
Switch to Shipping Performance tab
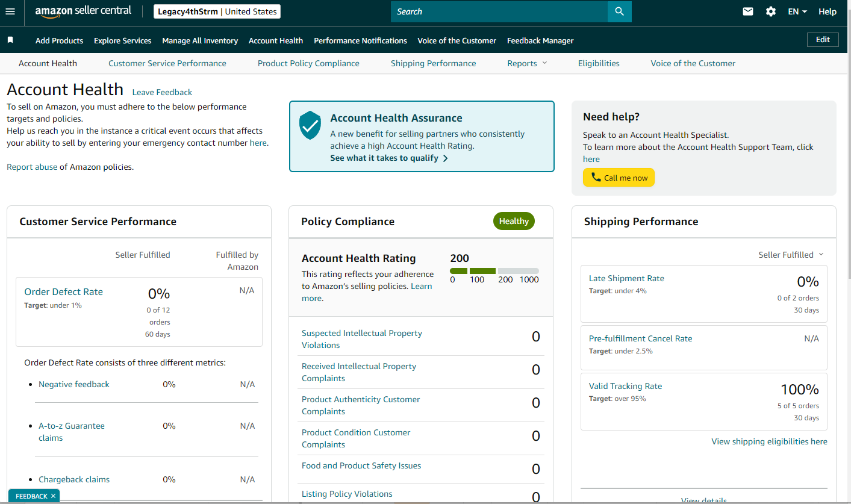tap(433, 63)
